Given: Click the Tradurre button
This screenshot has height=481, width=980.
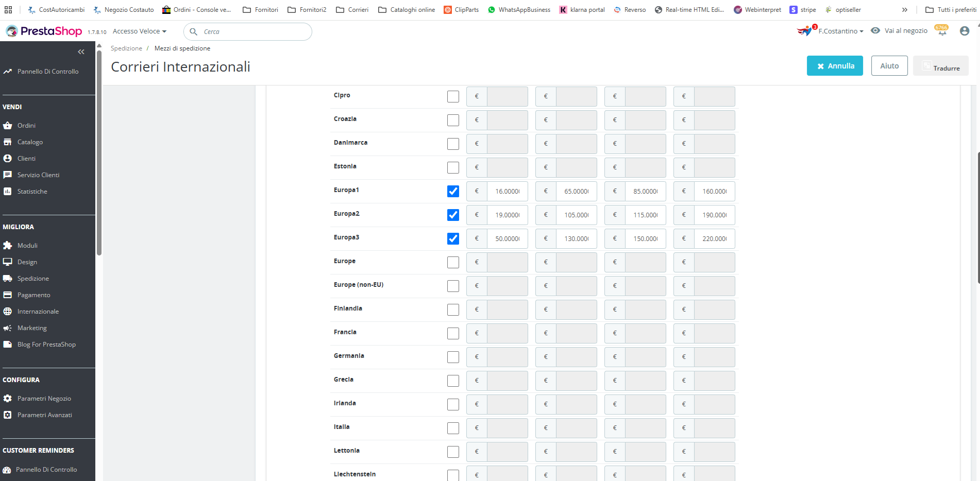Looking at the screenshot, I should [941, 66].
